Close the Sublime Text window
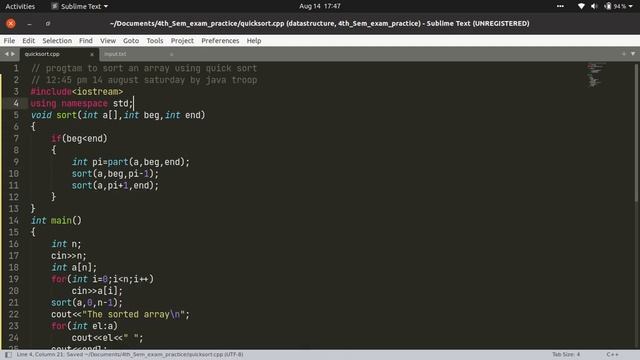This screenshot has height=360, width=640. (x=11, y=24)
